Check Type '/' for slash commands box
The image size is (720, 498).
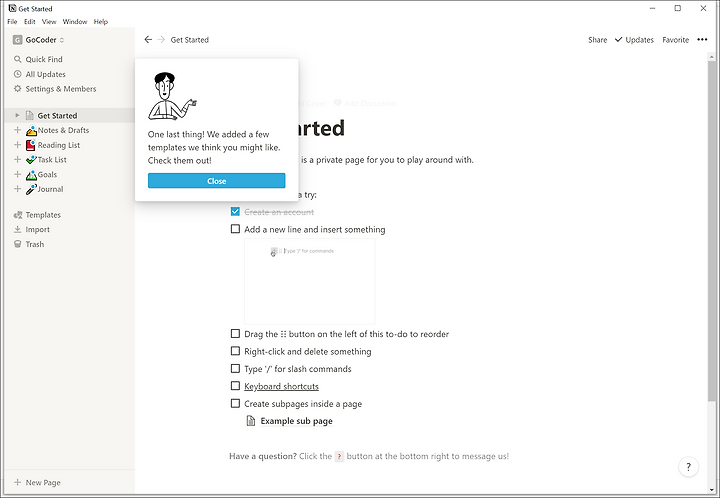pos(235,368)
